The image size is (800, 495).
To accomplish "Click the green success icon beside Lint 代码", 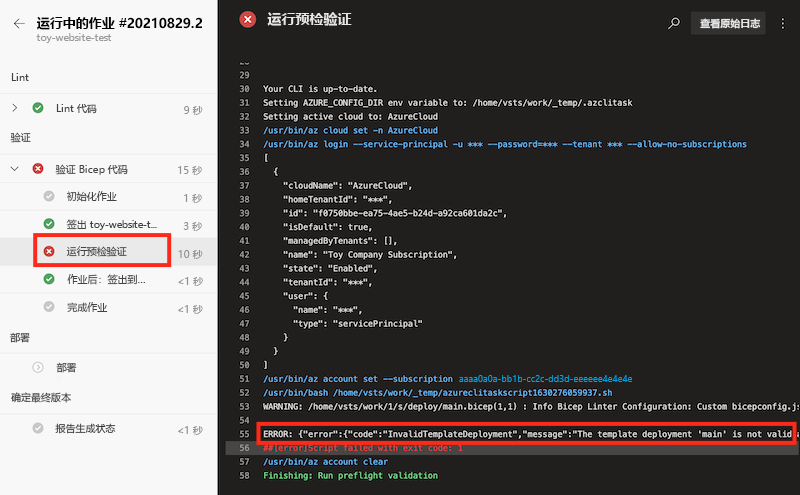I will 38,108.
